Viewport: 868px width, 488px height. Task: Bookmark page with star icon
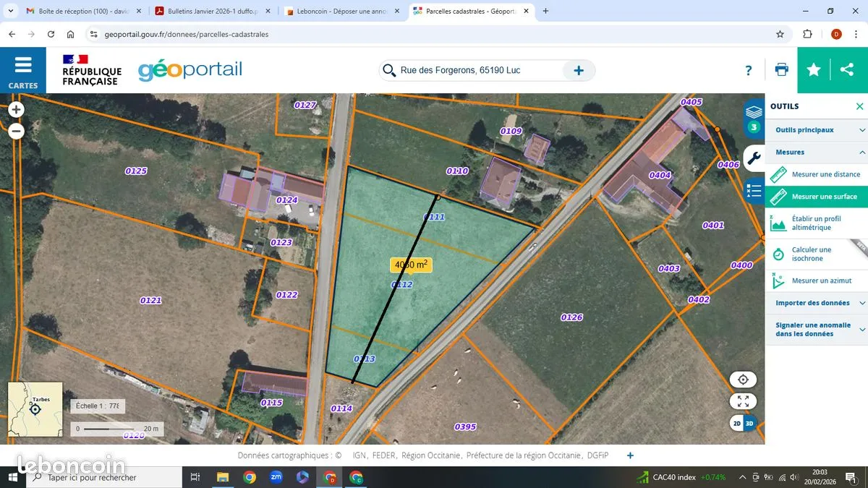tap(780, 34)
